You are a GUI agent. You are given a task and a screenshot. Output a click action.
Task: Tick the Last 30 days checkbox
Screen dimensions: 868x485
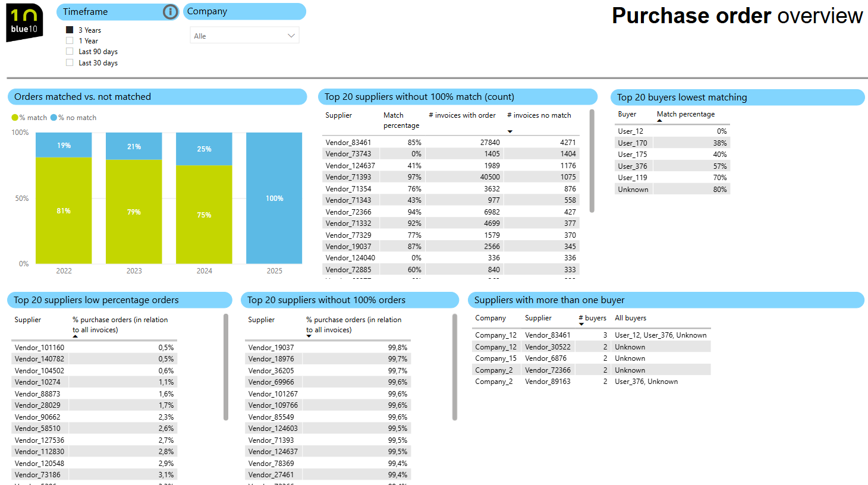[70, 62]
